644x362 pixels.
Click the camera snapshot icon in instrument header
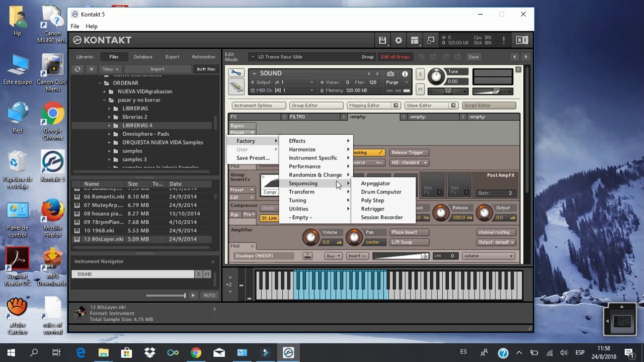click(x=390, y=73)
